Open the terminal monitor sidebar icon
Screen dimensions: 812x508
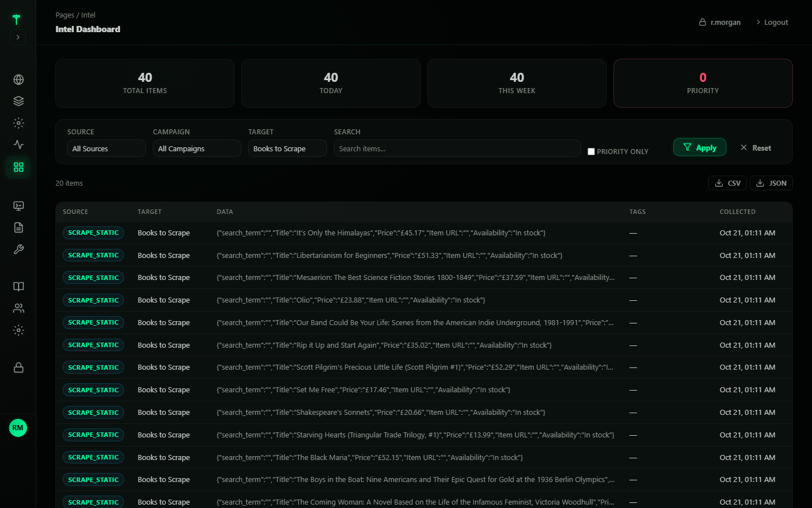point(19,206)
